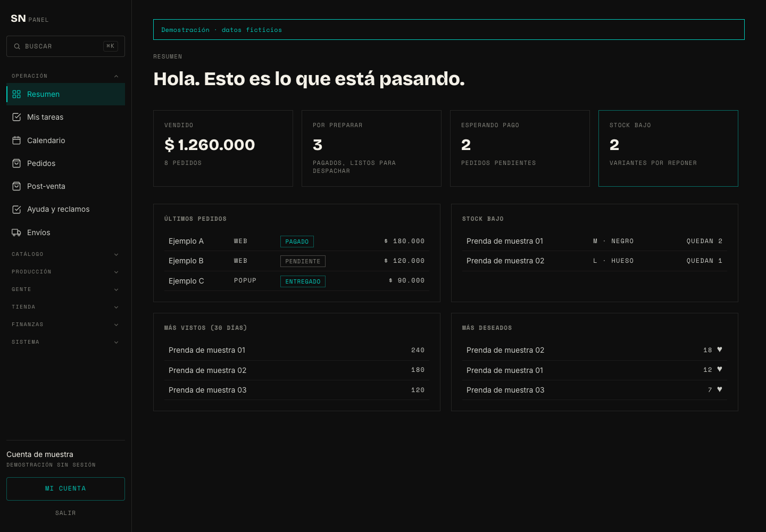Click the heart icon beside 7
The width and height of the screenshot is (766, 532).
(x=720, y=389)
